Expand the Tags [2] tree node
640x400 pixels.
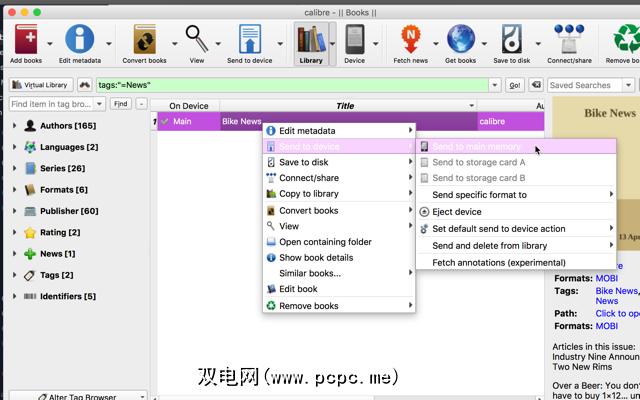point(14,275)
